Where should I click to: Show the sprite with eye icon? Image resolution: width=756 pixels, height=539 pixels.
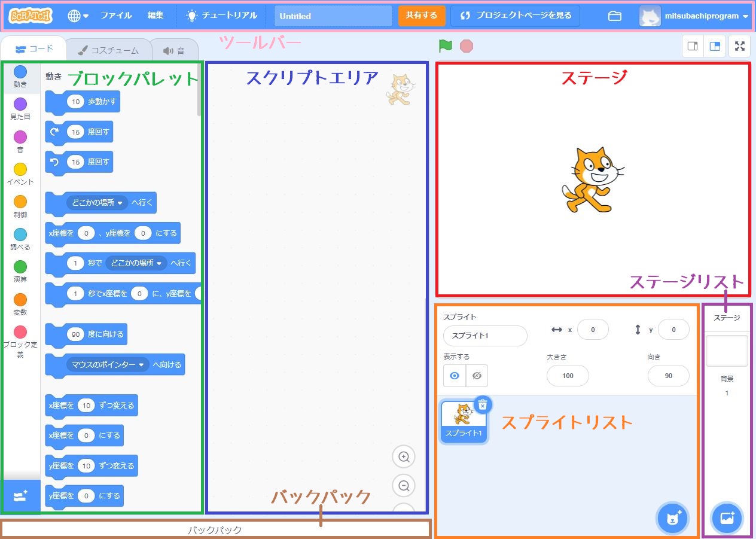point(455,376)
